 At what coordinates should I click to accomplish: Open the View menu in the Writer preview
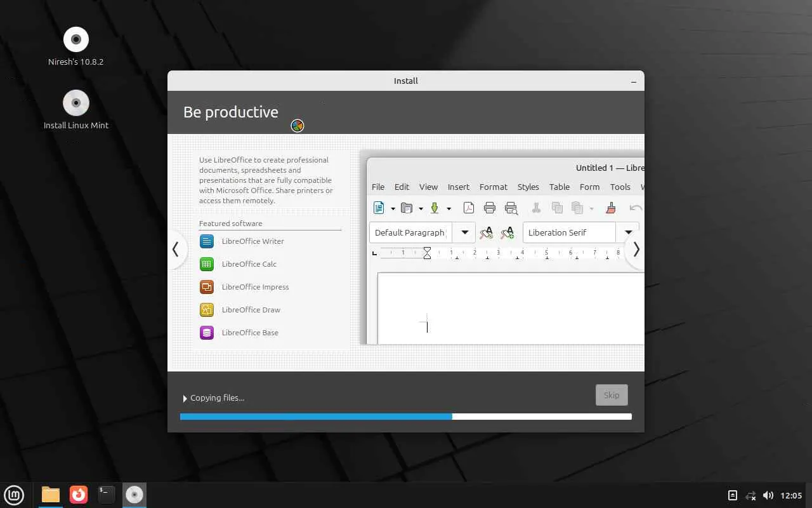428,187
